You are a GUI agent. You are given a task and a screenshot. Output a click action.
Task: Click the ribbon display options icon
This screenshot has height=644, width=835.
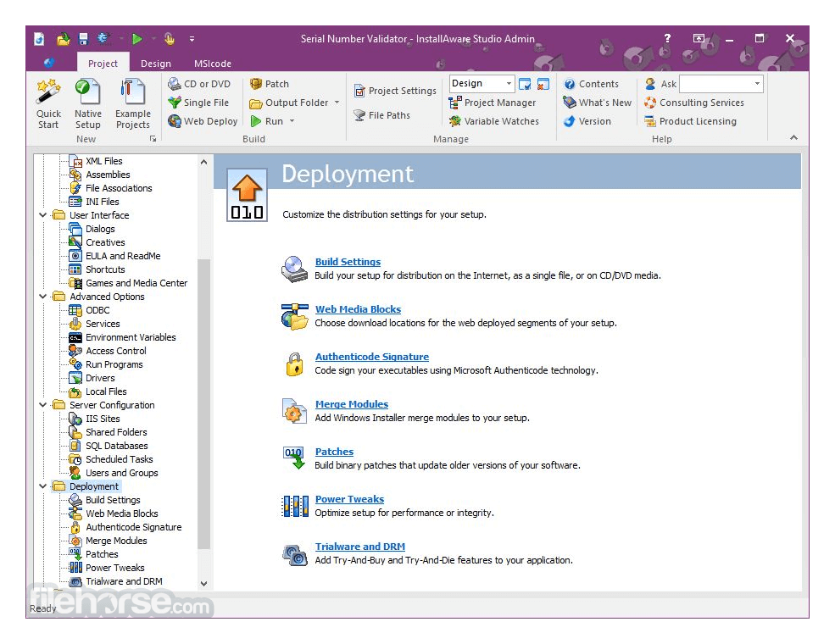click(699, 38)
